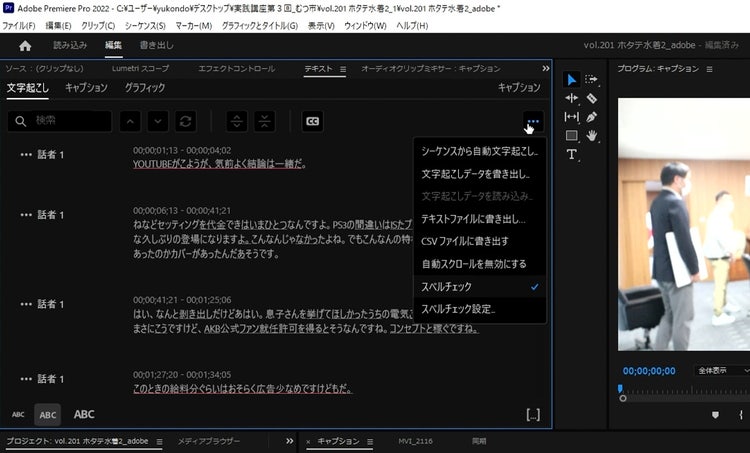
Task: Jump to previous search result arrow
Action: click(x=130, y=121)
